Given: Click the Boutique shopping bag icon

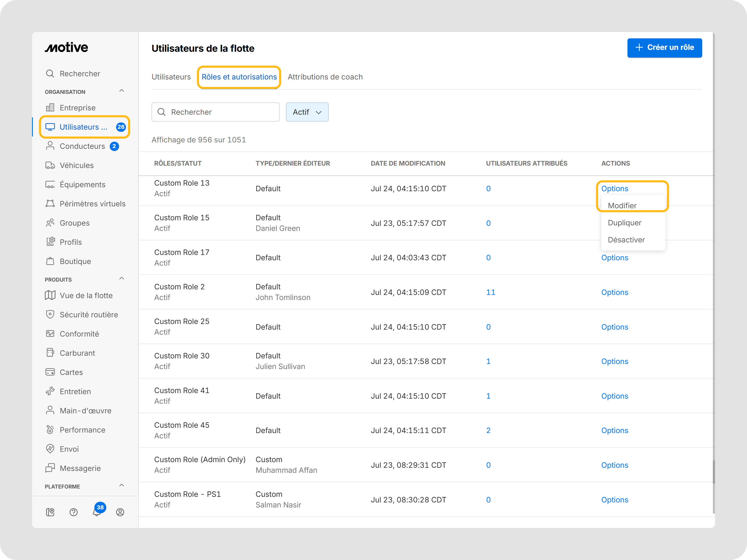Looking at the screenshot, I should (50, 261).
